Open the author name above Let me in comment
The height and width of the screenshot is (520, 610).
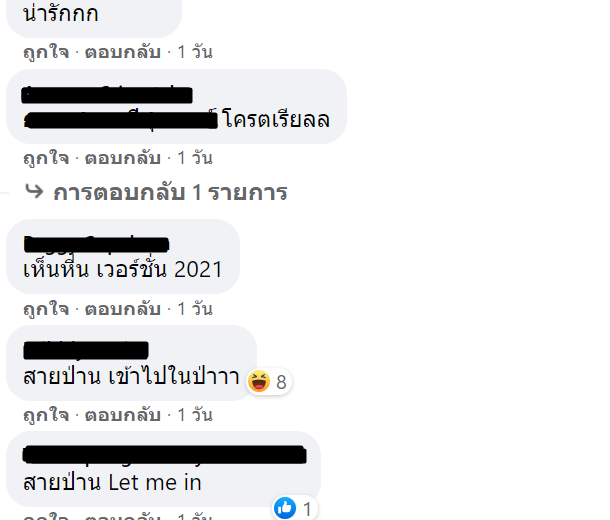tap(165, 455)
